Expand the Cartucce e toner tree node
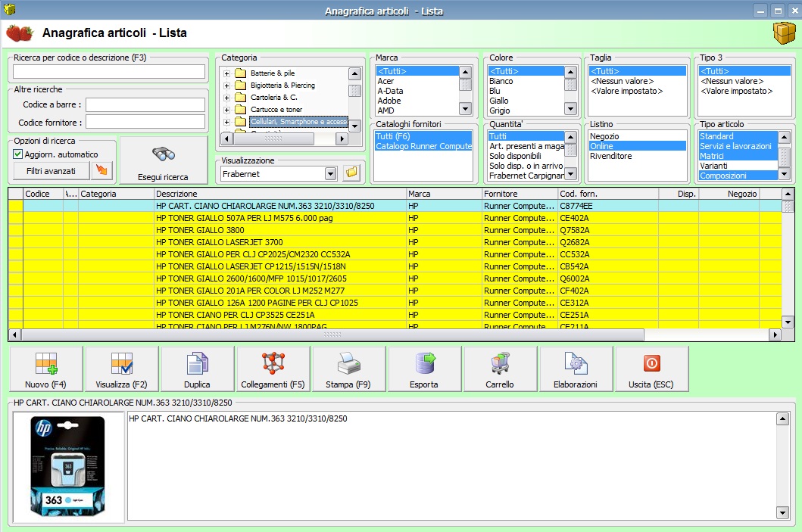802x532 pixels. (x=226, y=110)
